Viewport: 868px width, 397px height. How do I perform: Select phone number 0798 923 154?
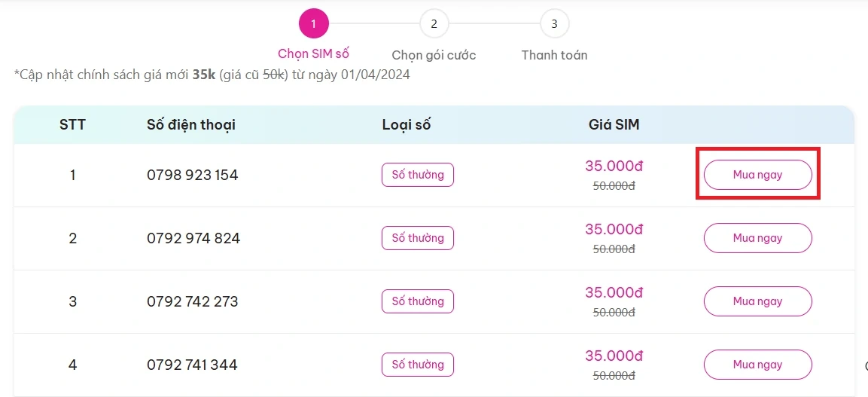pyautogui.click(x=192, y=176)
